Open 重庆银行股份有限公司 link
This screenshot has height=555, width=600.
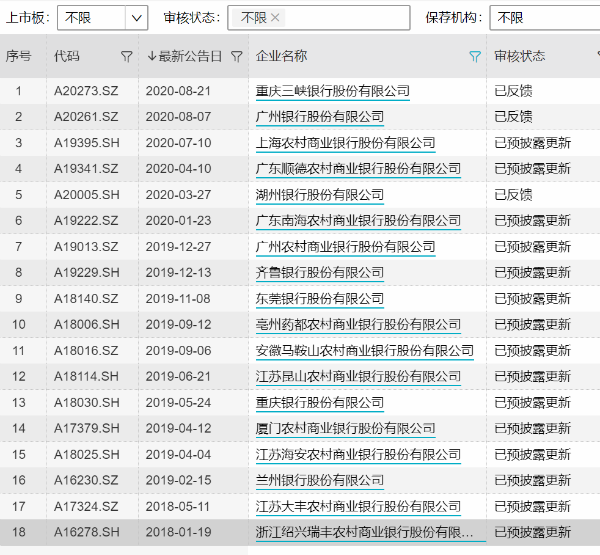click(x=320, y=403)
